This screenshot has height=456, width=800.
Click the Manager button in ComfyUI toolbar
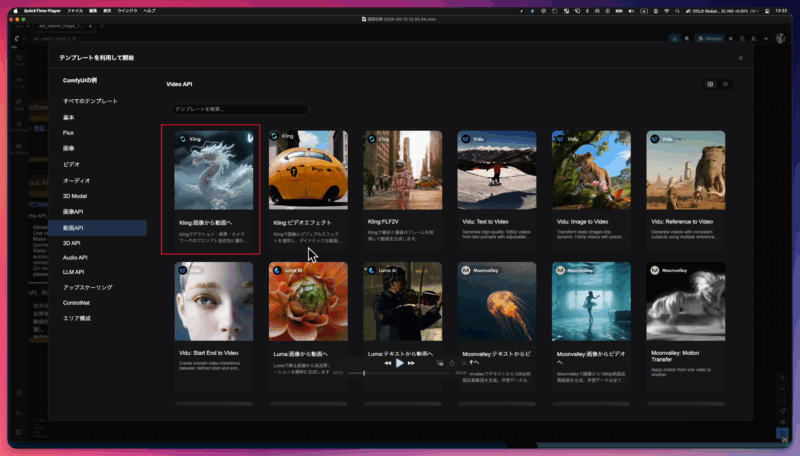tap(709, 38)
